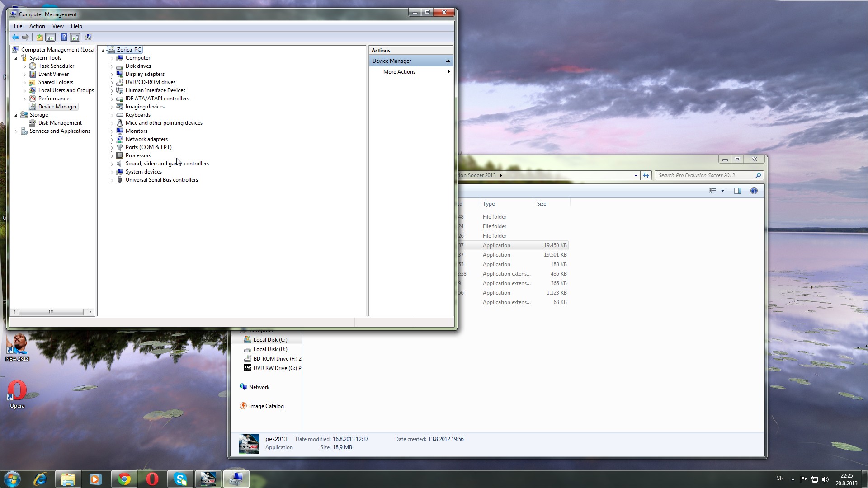Expand Services and Applications node
Viewport: 868px width, 488px height.
[x=16, y=131]
